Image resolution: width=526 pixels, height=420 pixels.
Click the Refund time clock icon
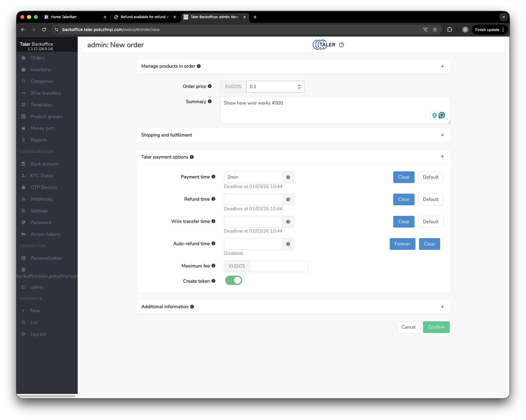[x=288, y=199]
